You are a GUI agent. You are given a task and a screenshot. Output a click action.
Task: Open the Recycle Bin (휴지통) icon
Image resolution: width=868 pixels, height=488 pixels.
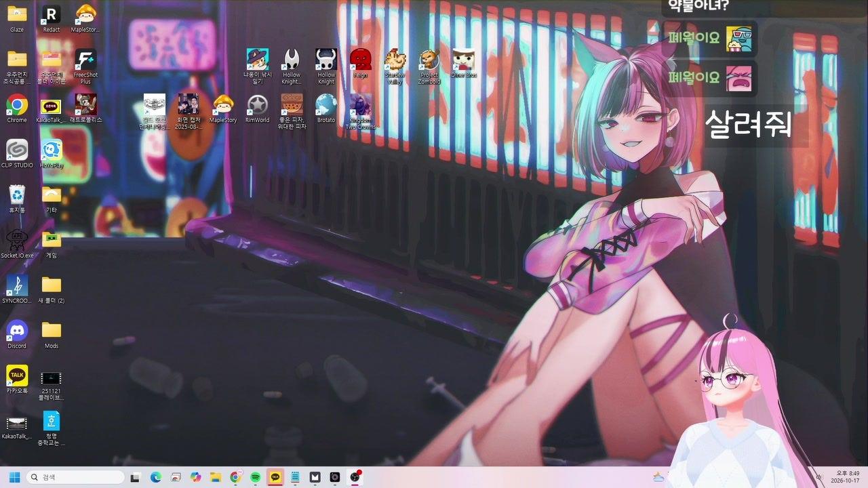(x=17, y=199)
